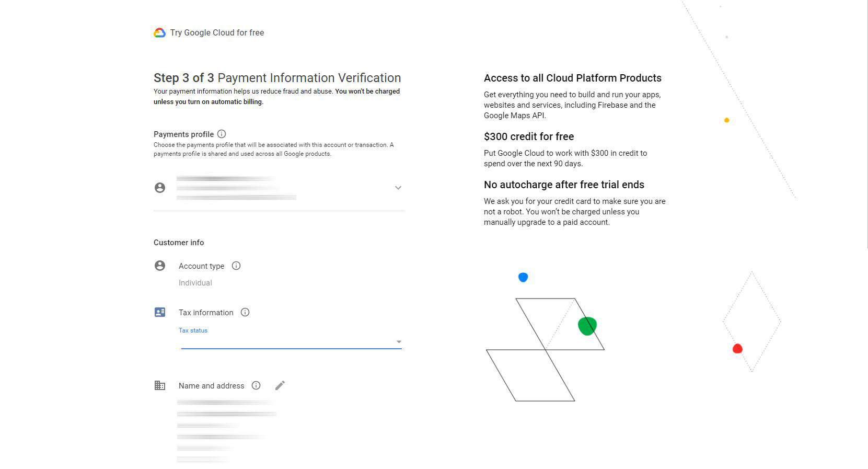The width and height of the screenshot is (868, 469).
Task: Click 'Payments profile' label text
Action: [183, 134]
